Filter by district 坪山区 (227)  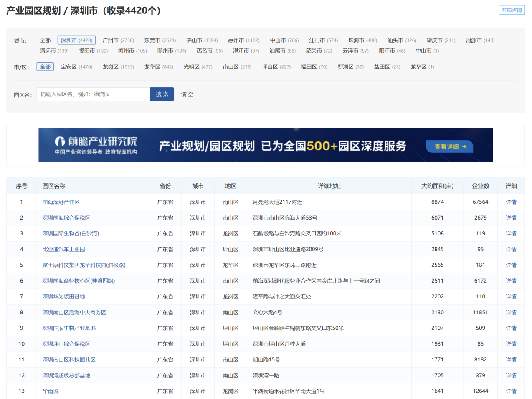(x=276, y=67)
